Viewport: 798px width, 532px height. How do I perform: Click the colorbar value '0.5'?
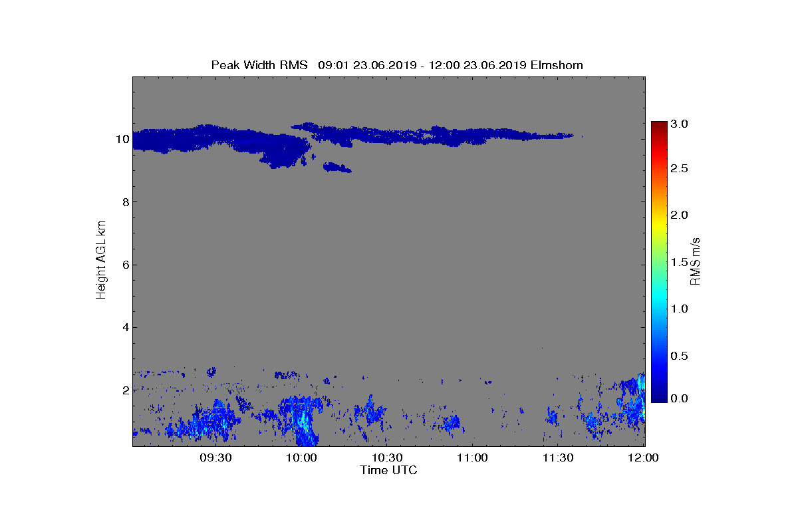pos(679,356)
